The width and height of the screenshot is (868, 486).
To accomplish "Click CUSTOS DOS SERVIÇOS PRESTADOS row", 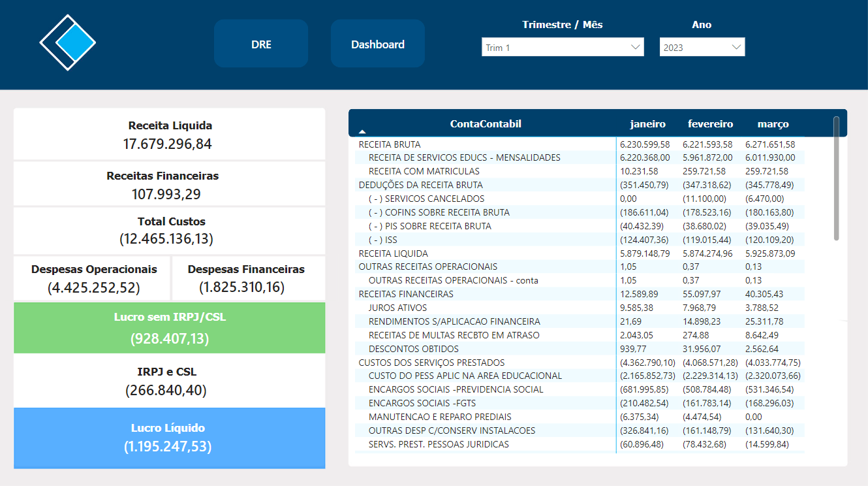I will (580, 363).
